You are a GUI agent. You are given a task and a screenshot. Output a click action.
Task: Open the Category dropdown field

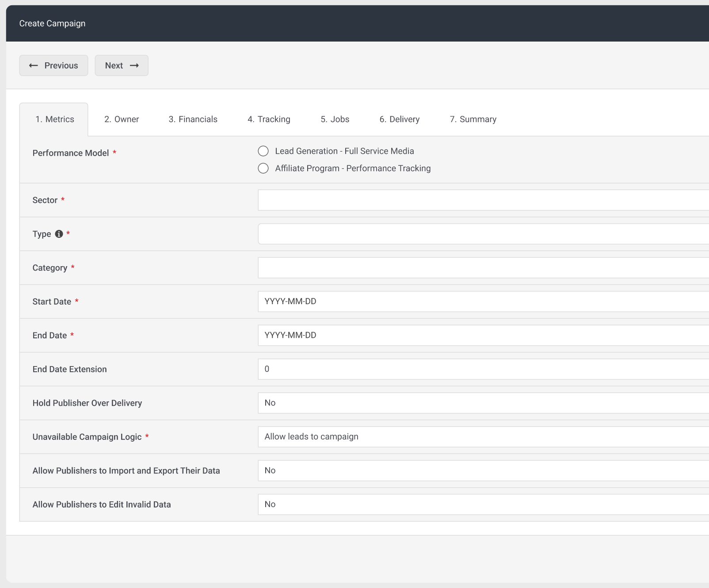484,268
